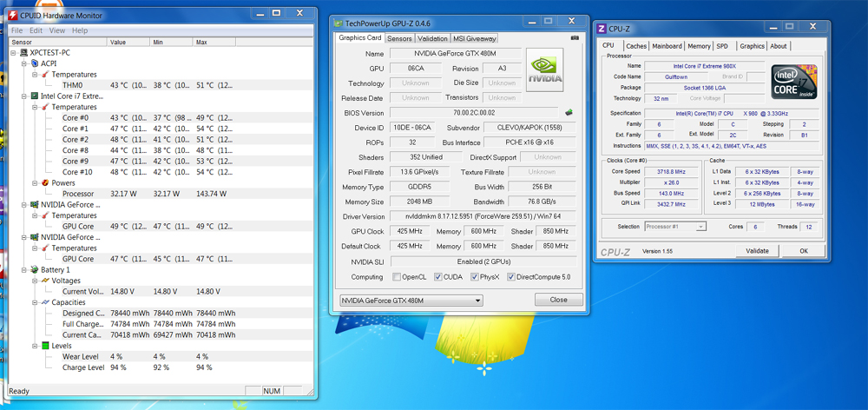Collapse the Capacities node under Battery 1
Viewport: 868px width, 410px height.
(35, 302)
